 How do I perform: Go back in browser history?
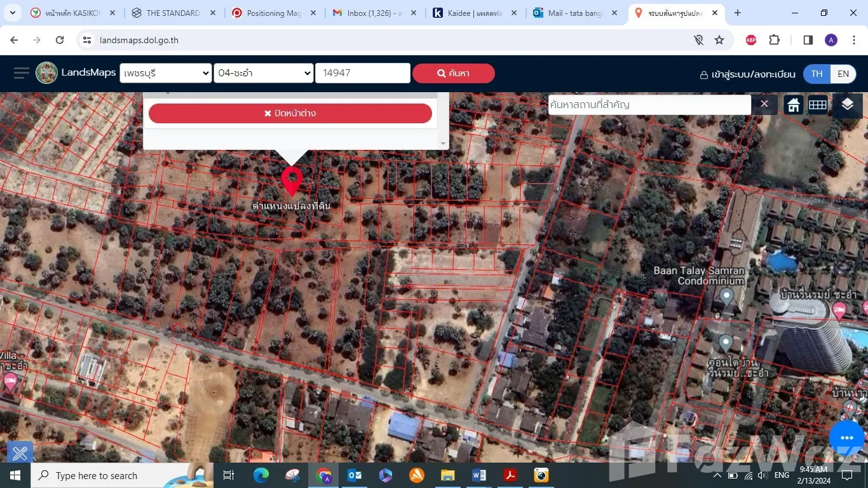pos(14,40)
